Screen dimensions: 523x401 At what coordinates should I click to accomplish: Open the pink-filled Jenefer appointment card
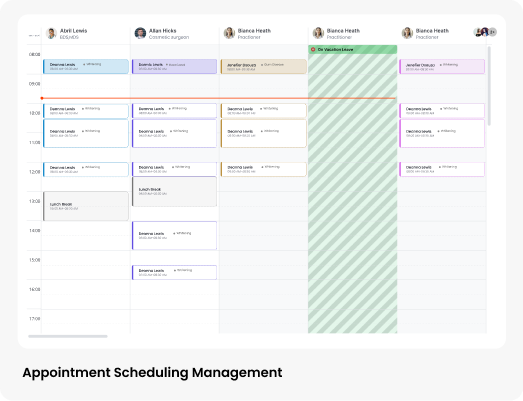(x=442, y=66)
